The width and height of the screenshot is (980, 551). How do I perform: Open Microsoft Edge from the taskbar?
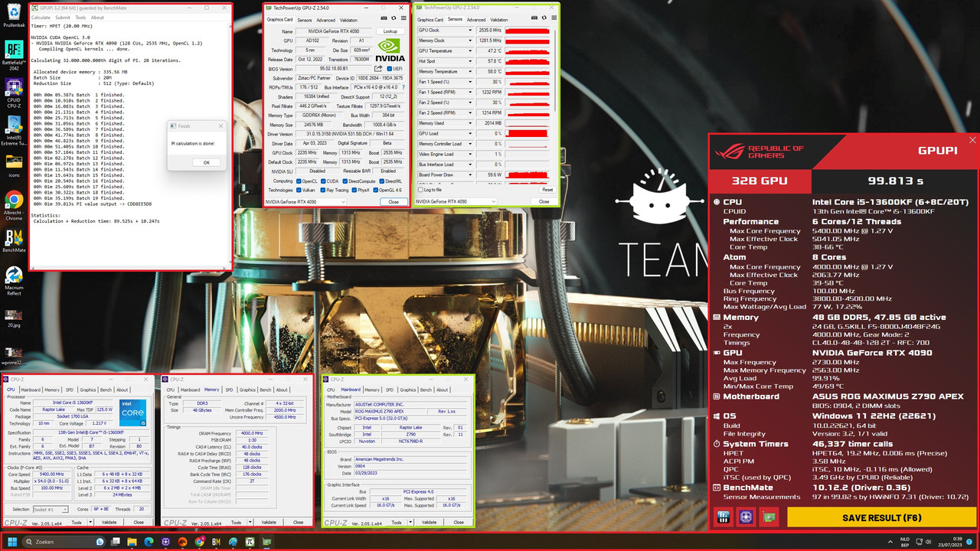(149, 542)
